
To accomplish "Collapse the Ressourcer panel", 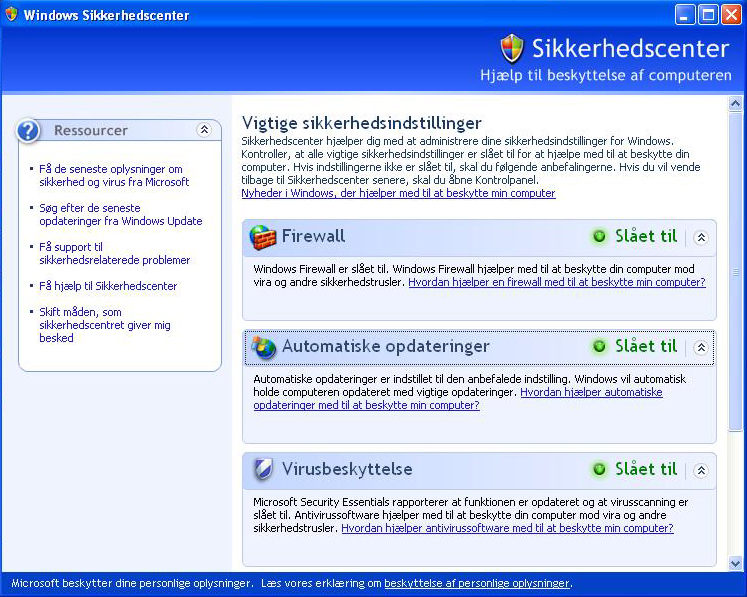I will point(204,130).
